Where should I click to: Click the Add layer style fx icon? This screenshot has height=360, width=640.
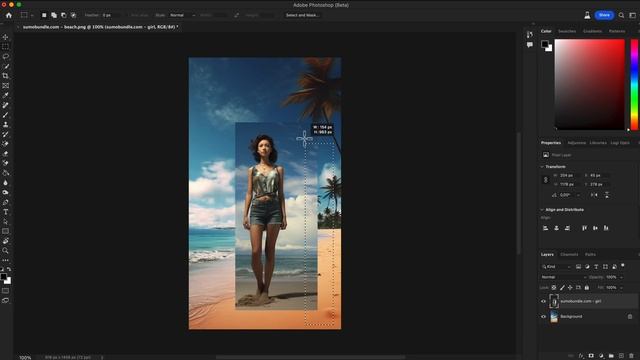(x=581, y=356)
